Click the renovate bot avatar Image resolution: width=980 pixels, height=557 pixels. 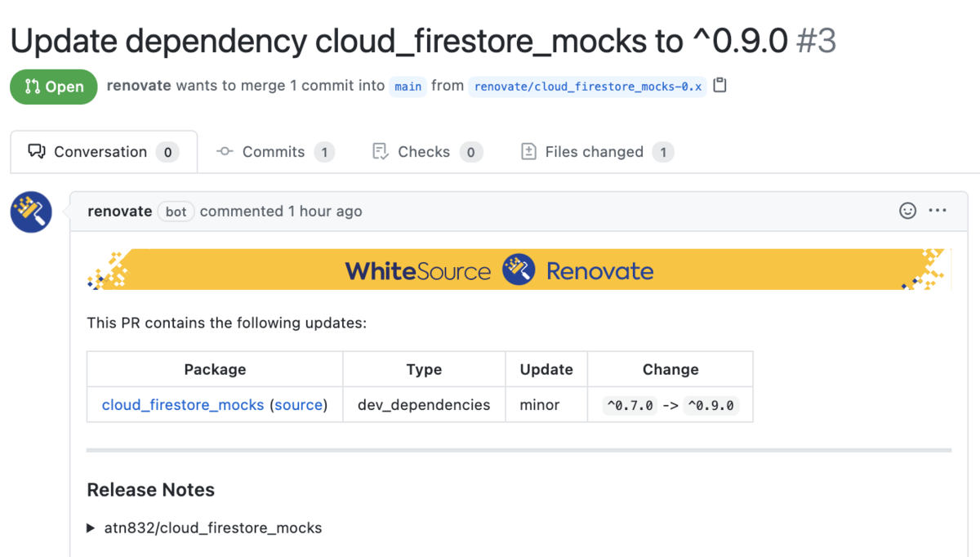[31, 212]
